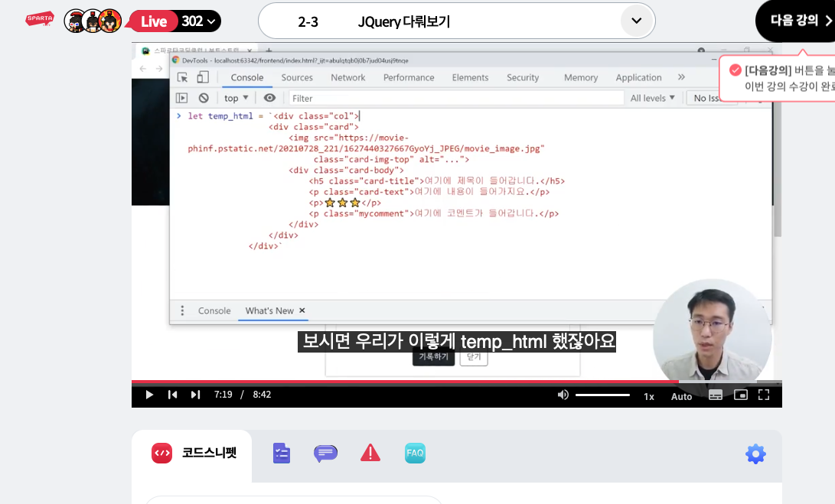Select the 코드스니펫 tab

192,454
